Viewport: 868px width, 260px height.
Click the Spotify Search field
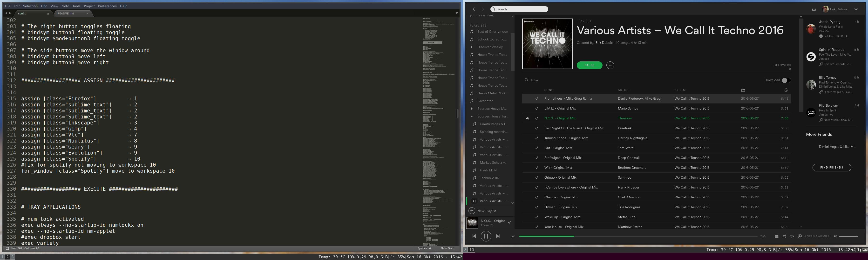[519, 9]
